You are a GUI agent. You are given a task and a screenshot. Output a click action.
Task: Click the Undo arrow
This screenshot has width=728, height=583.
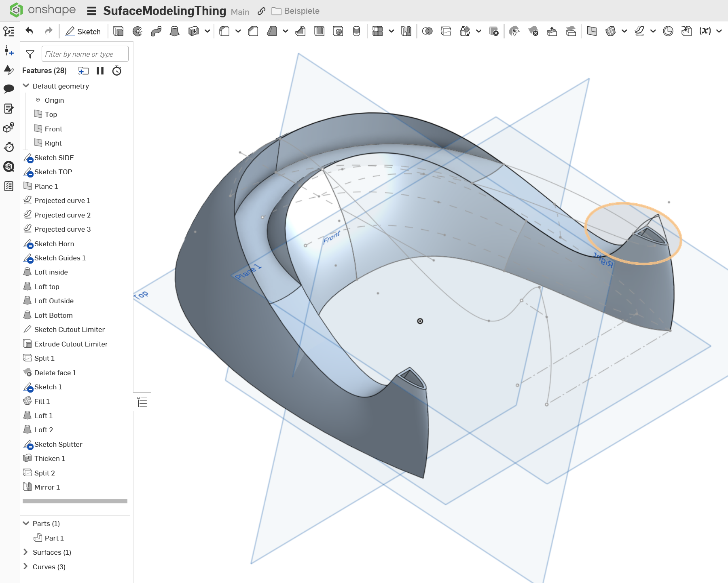29,31
